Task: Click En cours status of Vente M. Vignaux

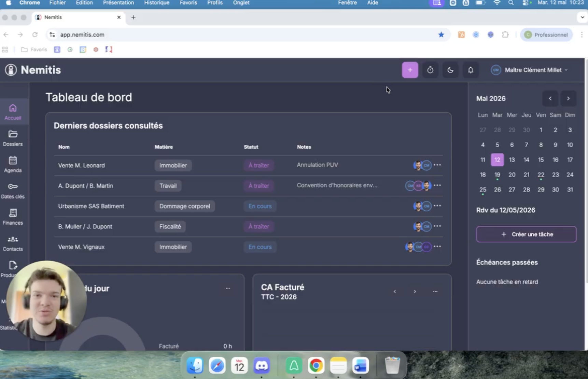Action: pos(260,247)
